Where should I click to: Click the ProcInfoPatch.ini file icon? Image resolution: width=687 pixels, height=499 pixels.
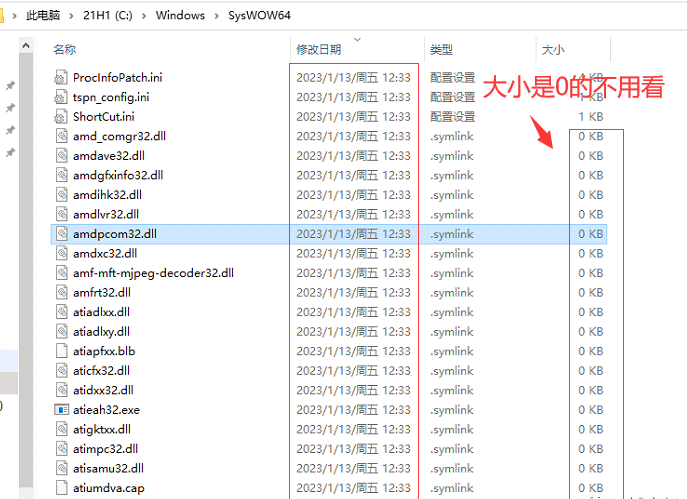tap(61, 77)
